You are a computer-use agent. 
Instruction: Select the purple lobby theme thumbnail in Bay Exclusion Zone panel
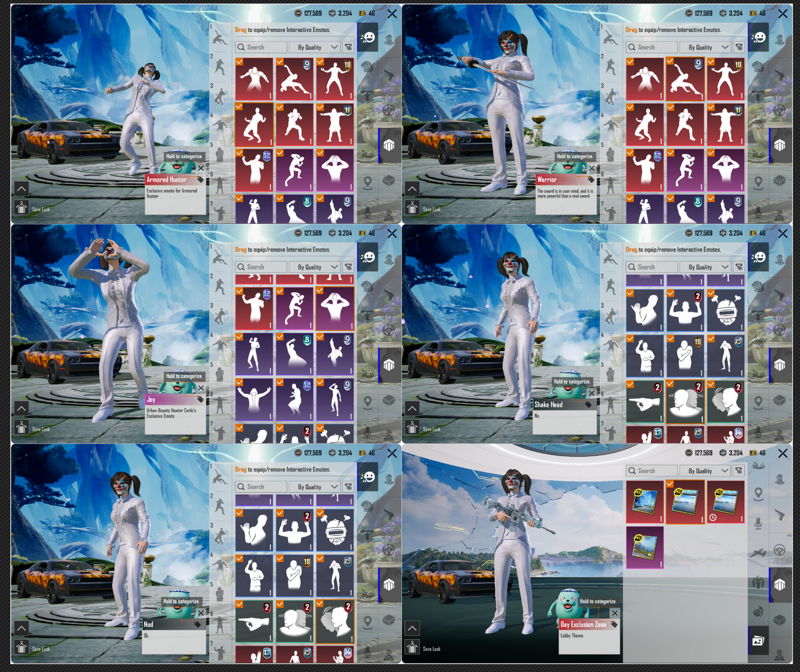tap(645, 547)
